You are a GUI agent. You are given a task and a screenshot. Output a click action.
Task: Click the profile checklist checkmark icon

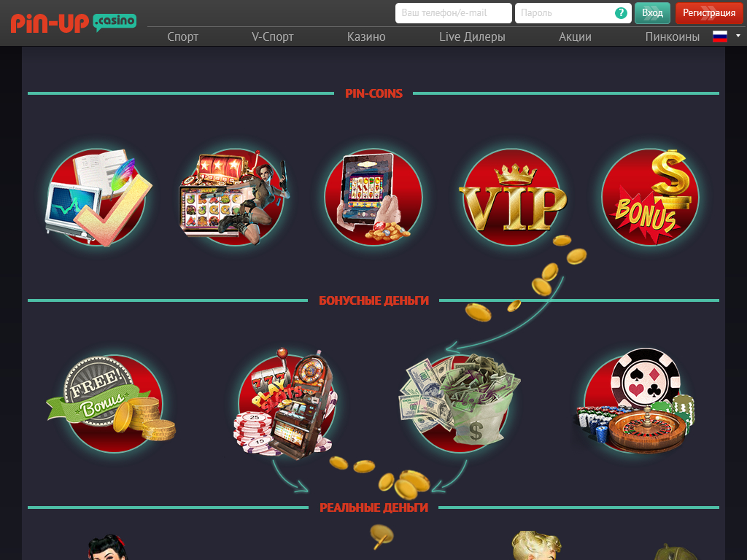[98, 197]
